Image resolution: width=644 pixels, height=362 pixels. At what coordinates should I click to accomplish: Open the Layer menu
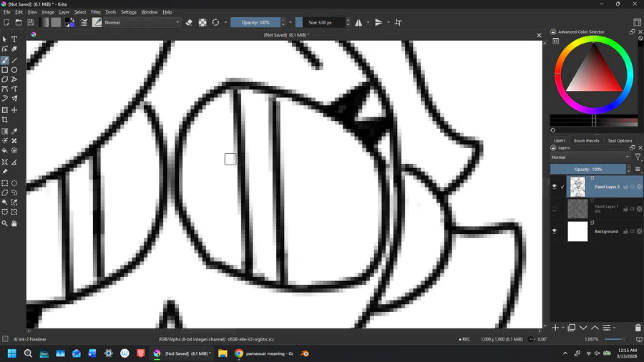64,12
